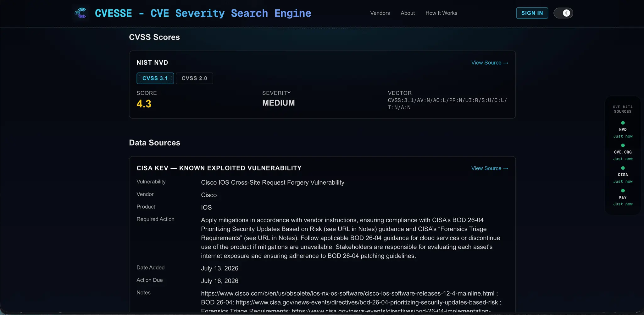Click the CISA status green dot
This screenshot has width=644, height=315.
(623, 168)
